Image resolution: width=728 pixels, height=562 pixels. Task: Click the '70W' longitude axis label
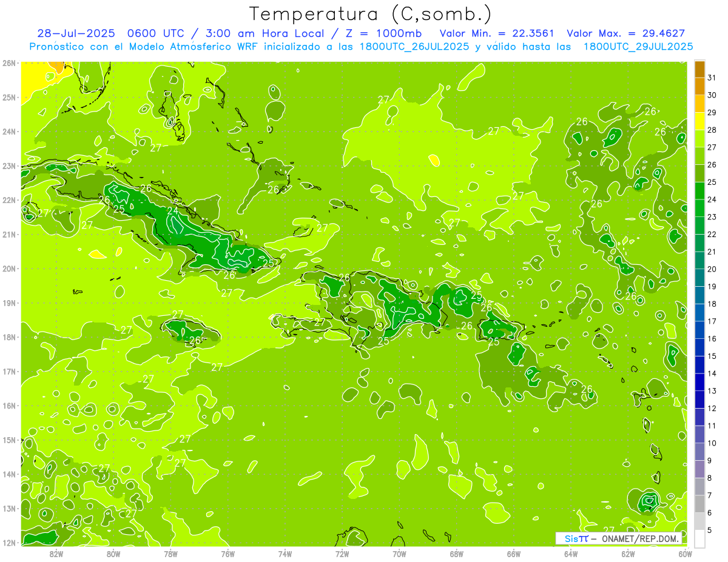[399, 554]
